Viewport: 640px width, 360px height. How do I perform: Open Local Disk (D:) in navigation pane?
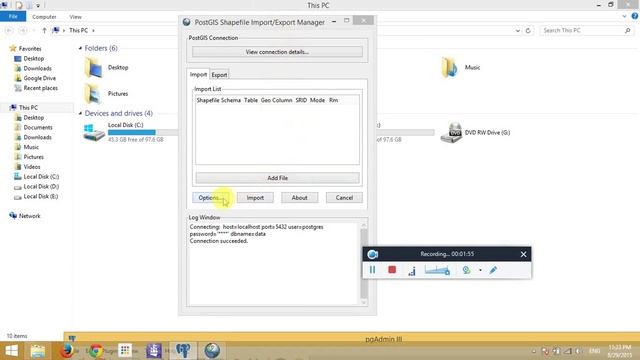coord(41,186)
